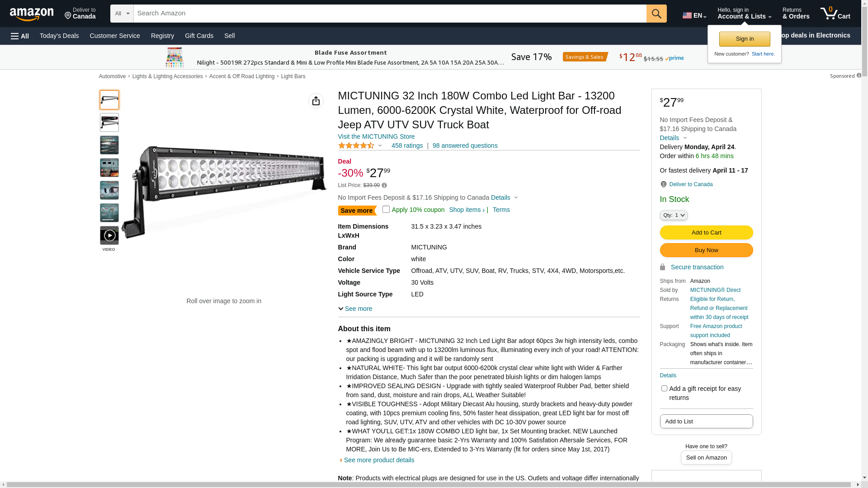Click Deliver to Canada location icon
868x488 pixels.
tap(663, 184)
